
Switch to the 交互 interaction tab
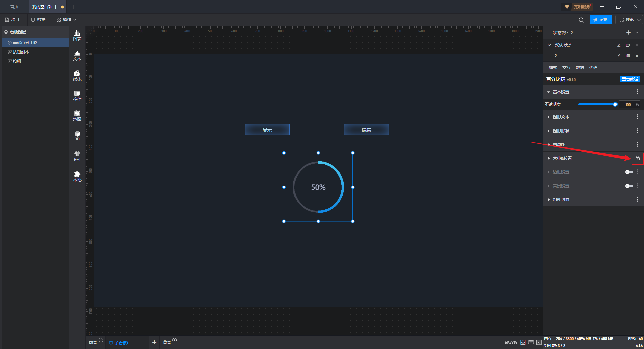(566, 68)
